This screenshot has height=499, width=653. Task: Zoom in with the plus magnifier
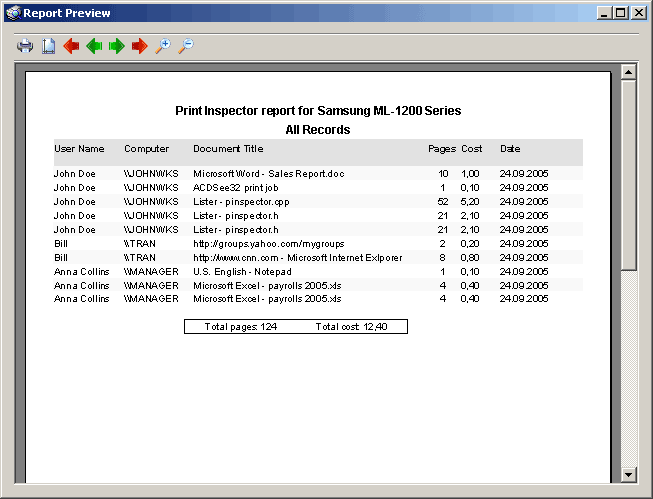pyautogui.click(x=162, y=46)
